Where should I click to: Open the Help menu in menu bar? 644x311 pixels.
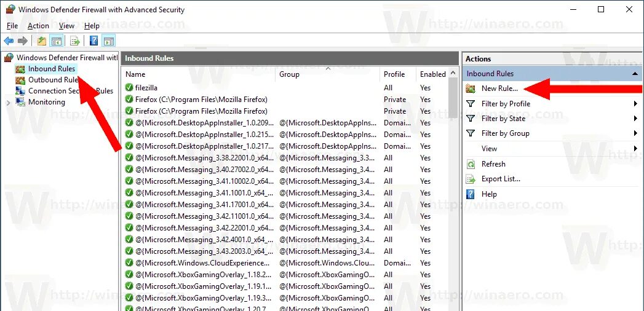pyautogui.click(x=92, y=26)
